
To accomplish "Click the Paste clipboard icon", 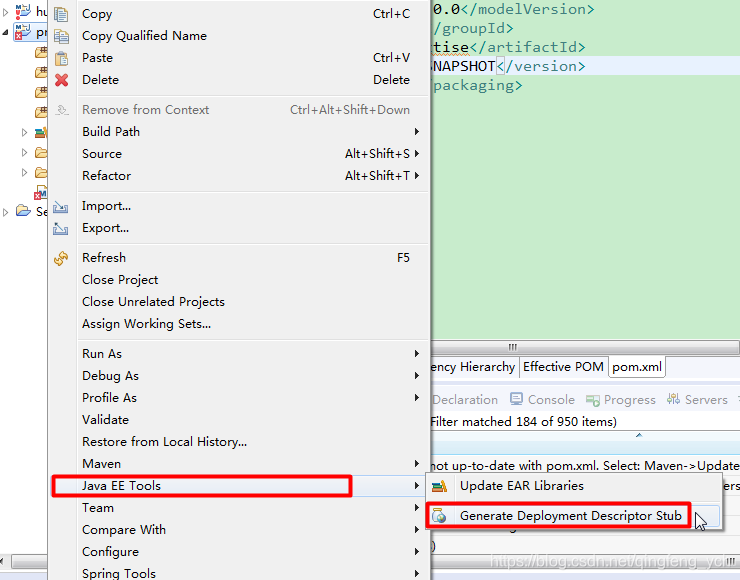I will coord(61,58).
